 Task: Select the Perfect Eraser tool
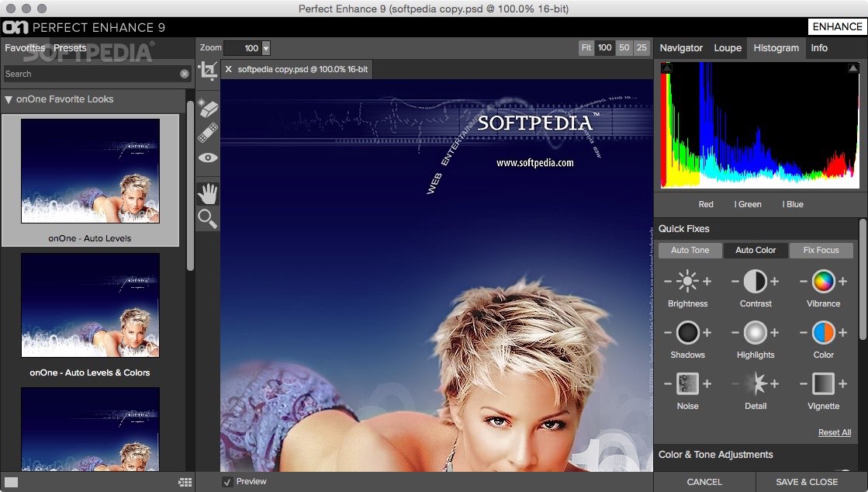pyautogui.click(x=206, y=107)
